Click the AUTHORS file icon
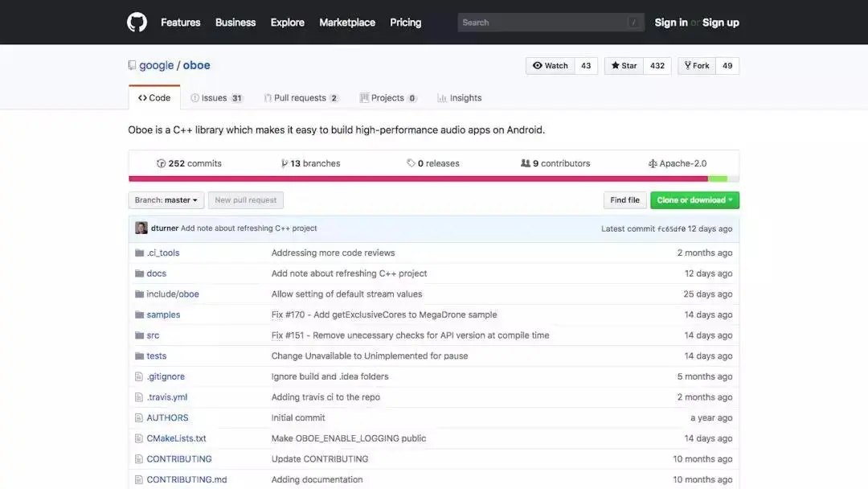The width and height of the screenshot is (868, 489). pyautogui.click(x=139, y=417)
